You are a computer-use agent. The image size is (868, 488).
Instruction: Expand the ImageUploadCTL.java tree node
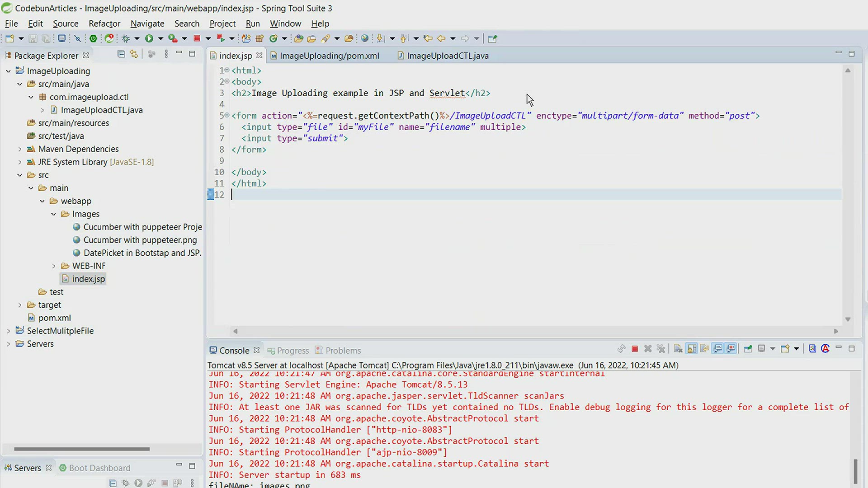click(42, 110)
